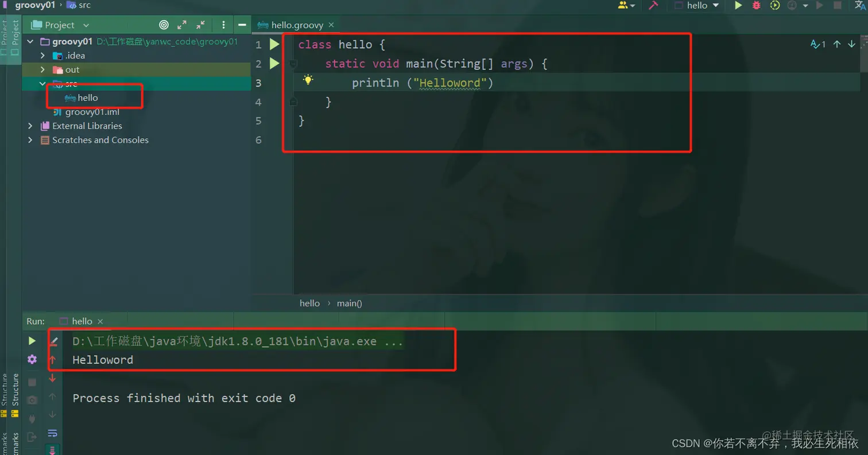
Task: Click the Build Project hammer icon
Action: point(653,5)
